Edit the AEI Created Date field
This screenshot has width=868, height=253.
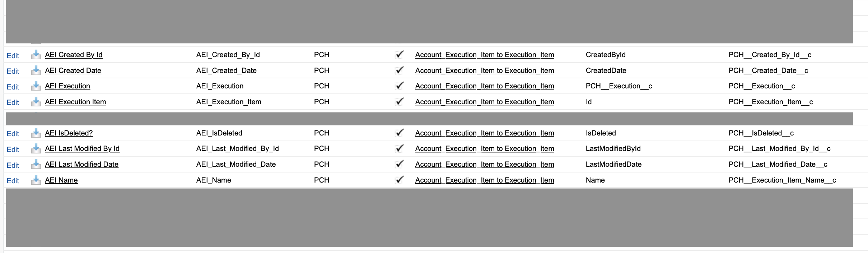pos(13,71)
